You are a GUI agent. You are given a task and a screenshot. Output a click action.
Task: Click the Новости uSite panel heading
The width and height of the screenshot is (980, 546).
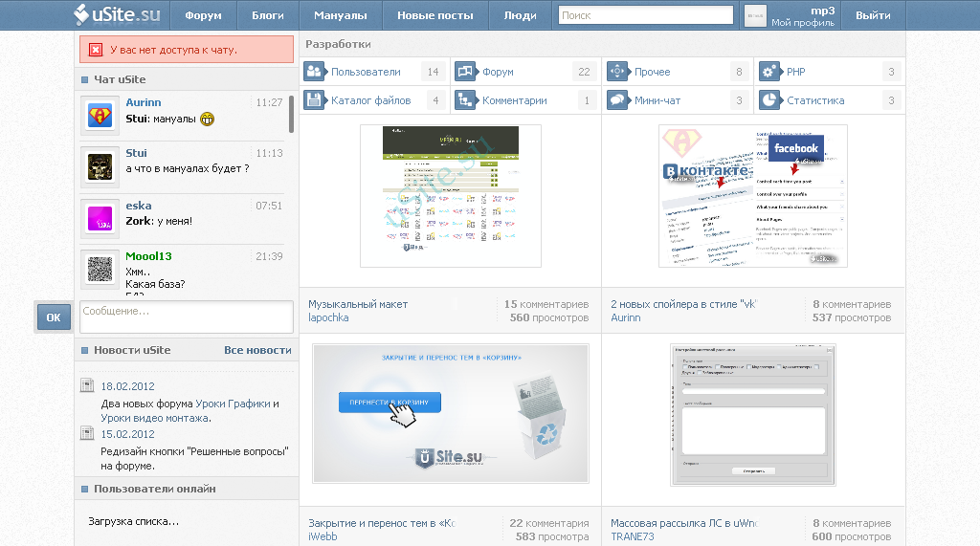(x=132, y=350)
